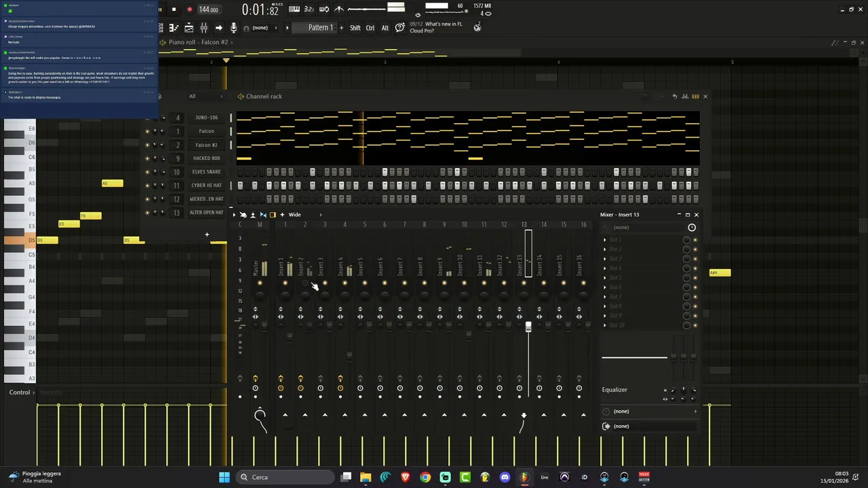Click the blue mirror icon in mixer toolbar
The height and width of the screenshot is (488, 868).
point(263,215)
